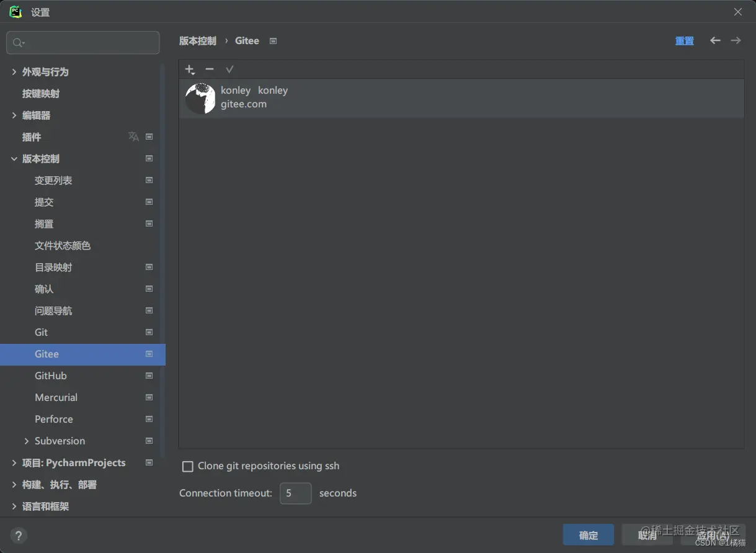Click 确定 to confirm settings
756x553 pixels.
point(589,535)
